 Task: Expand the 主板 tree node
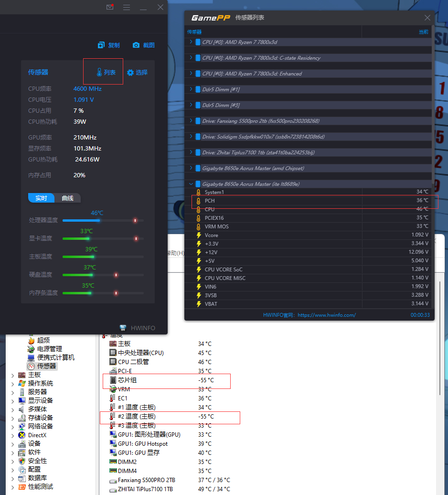(x=12, y=376)
